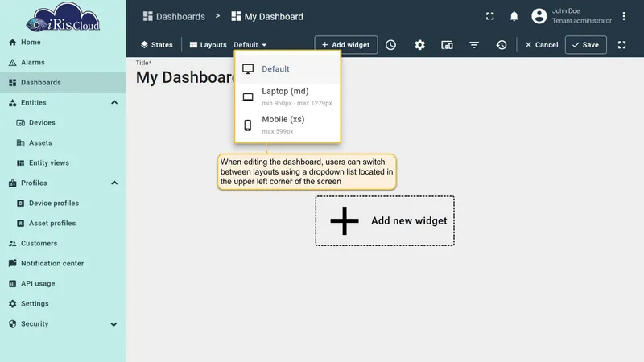Open version history icon in toolbar
The height and width of the screenshot is (362, 644).
pyautogui.click(x=501, y=45)
